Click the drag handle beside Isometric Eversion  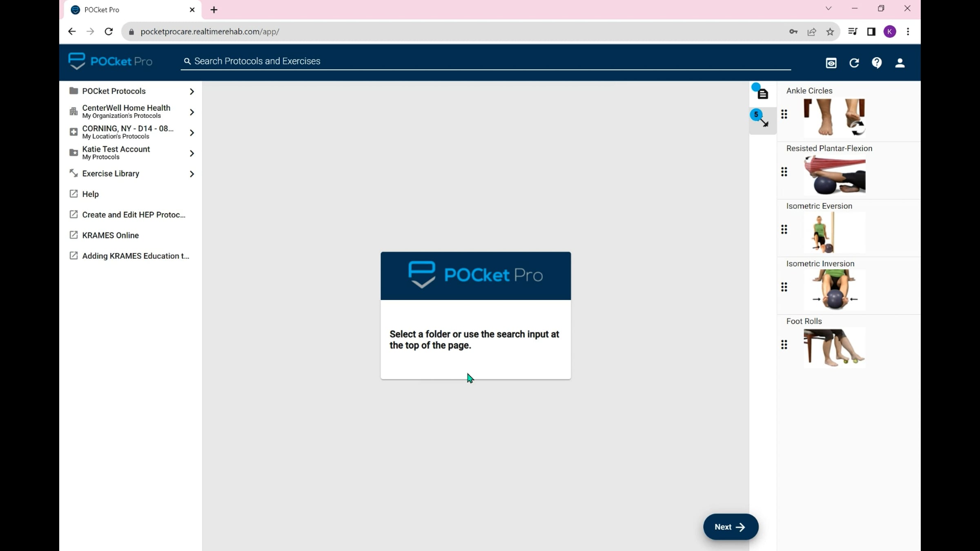point(784,229)
